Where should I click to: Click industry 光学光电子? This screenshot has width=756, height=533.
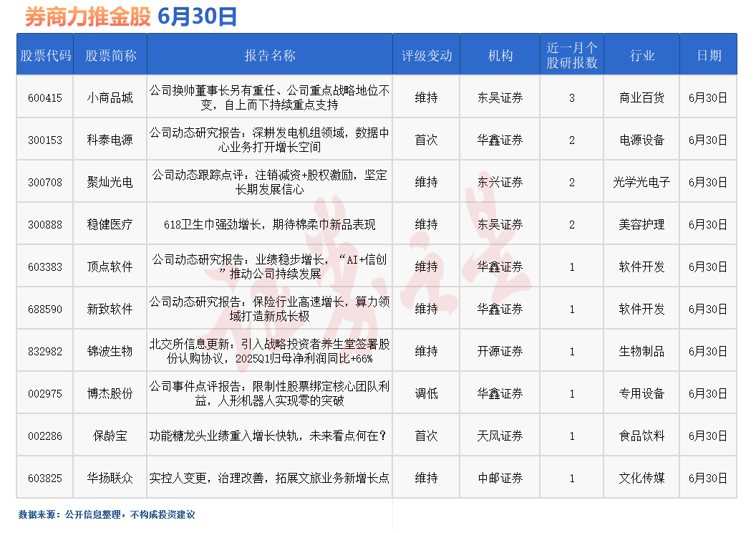click(x=641, y=183)
